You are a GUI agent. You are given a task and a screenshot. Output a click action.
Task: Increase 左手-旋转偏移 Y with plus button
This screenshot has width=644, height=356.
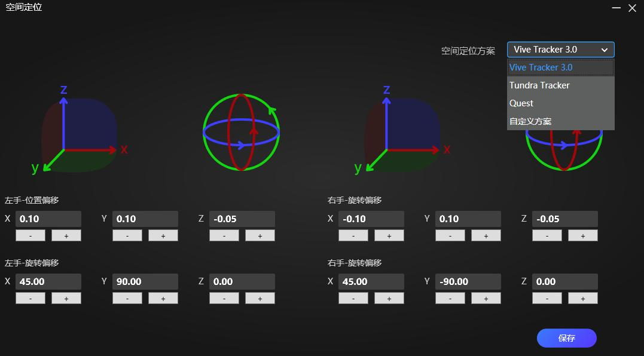pos(163,299)
